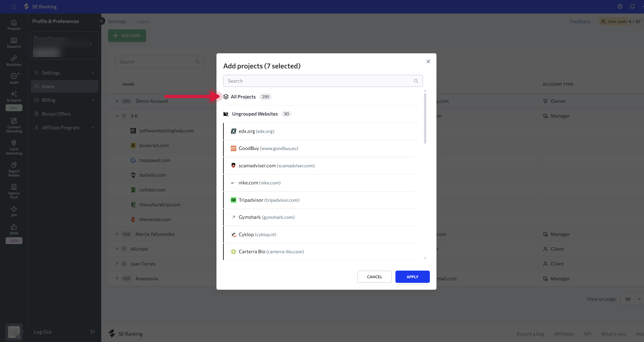Screen dimensions: 644x342
Task: Open the Projects section in sidebar
Action: tap(14, 25)
